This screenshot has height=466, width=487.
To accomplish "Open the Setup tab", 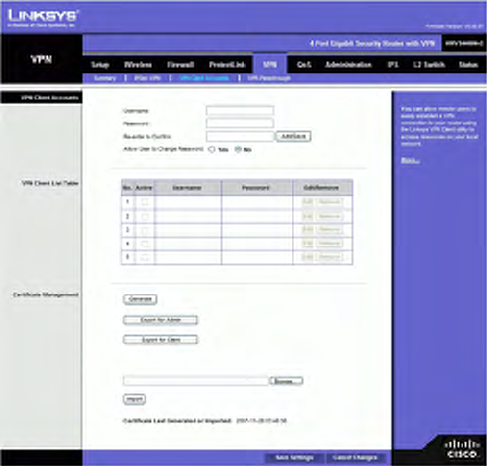I will tap(100, 65).
